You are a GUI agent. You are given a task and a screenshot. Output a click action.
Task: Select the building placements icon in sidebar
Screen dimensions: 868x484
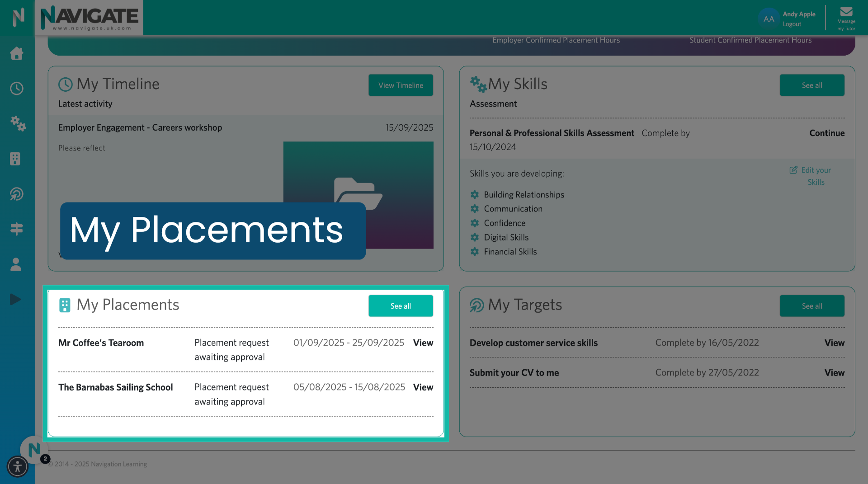(x=16, y=159)
